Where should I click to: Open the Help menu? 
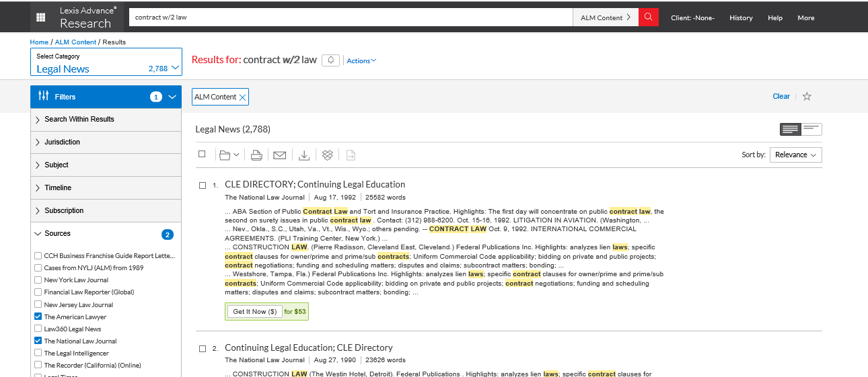pos(775,18)
